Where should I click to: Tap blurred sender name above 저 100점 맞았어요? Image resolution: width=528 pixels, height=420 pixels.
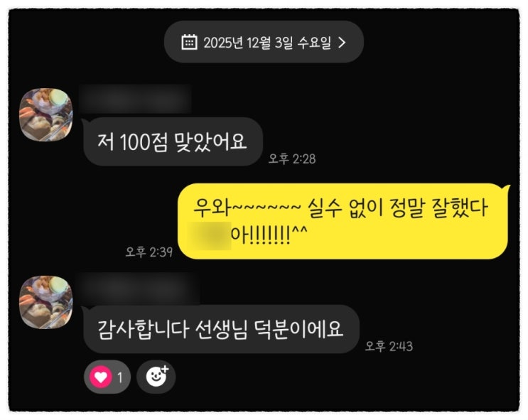click(135, 99)
